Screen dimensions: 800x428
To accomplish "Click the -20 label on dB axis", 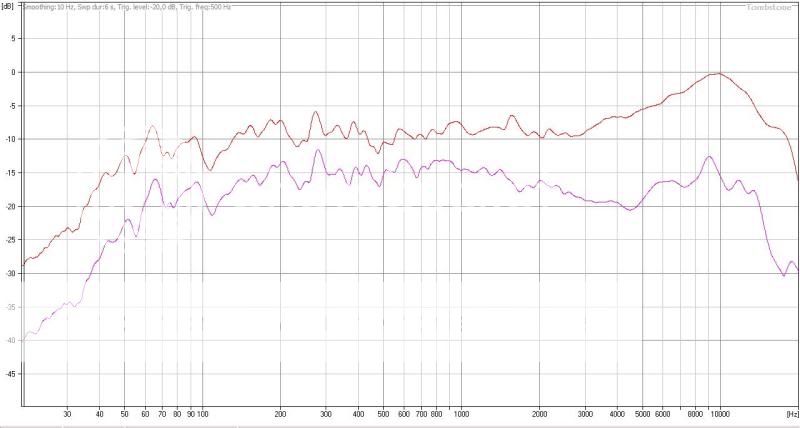I will pyautogui.click(x=10, y=206).
